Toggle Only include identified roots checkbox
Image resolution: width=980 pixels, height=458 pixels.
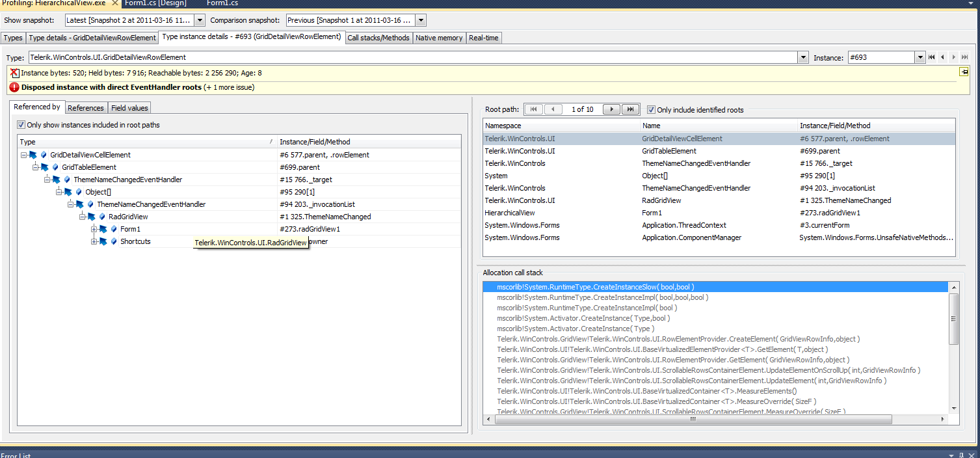click(x=651, y=110)
